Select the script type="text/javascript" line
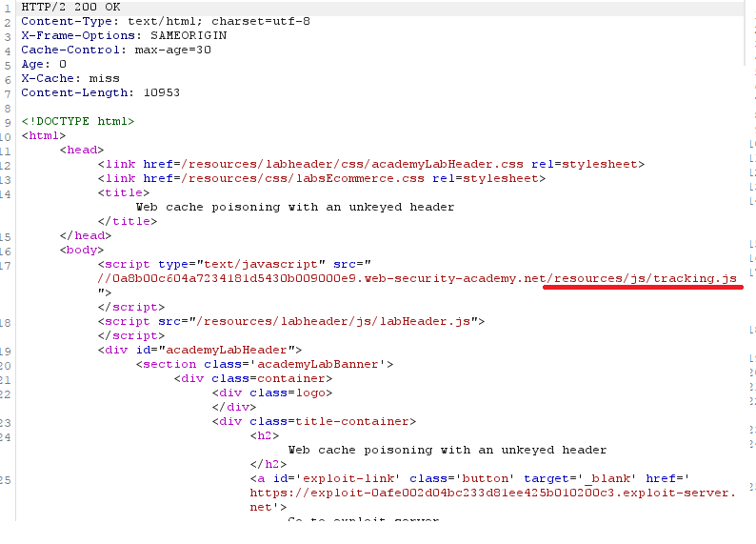This screenshot has width=756, height=544. click(x=234, y=264)
